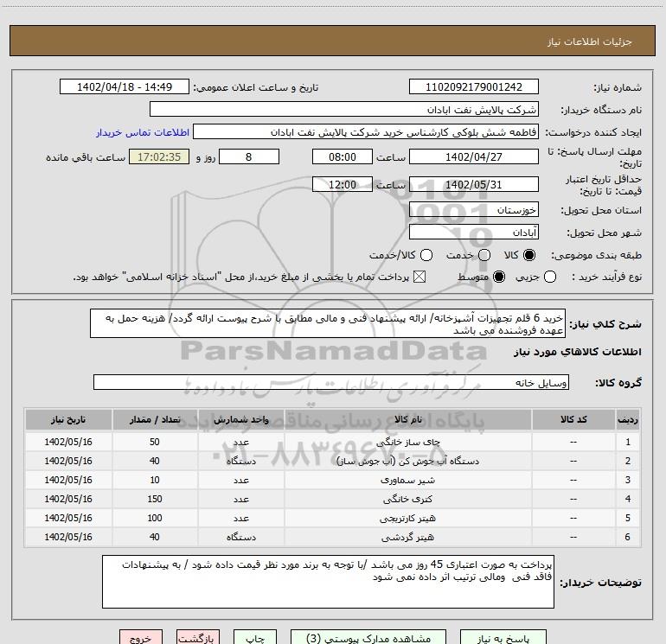Toggle the اسناد خزانه اسلامی payment checkbox
666x644 pixels.
(420, 277)
